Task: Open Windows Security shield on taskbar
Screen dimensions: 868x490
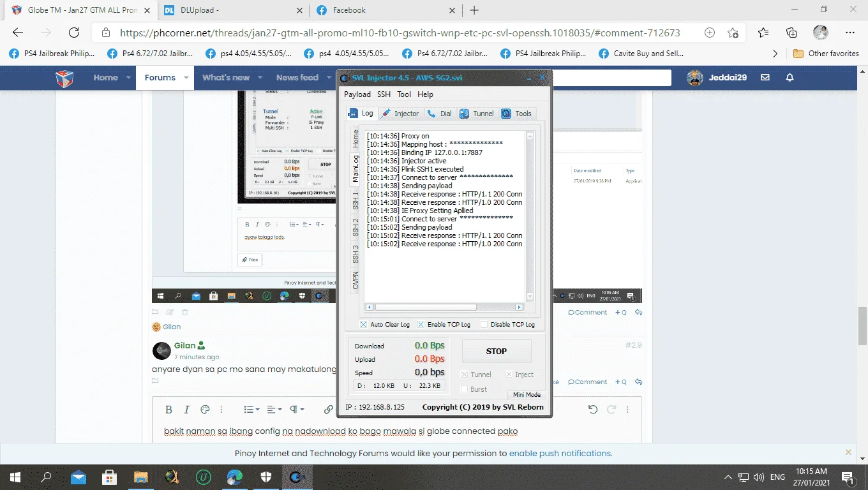Action: click(x=266, y=477)
